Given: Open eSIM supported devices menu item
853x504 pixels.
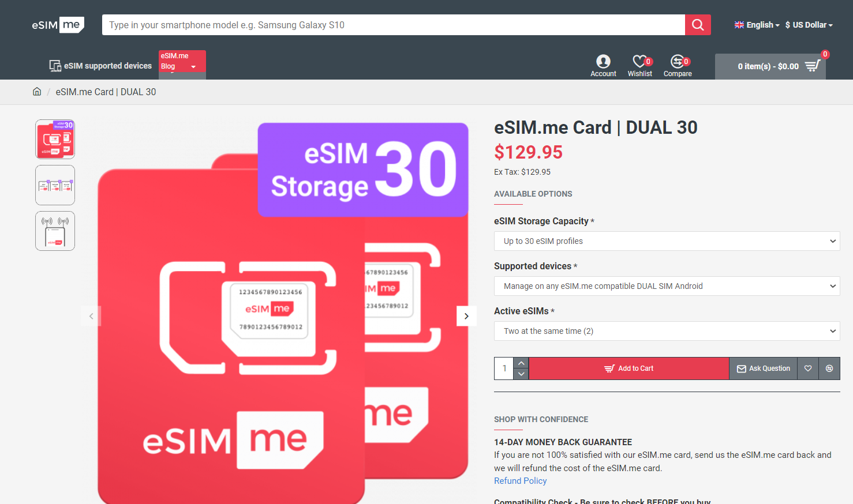Looking at the screenshot, I should [x=100, y=66].
